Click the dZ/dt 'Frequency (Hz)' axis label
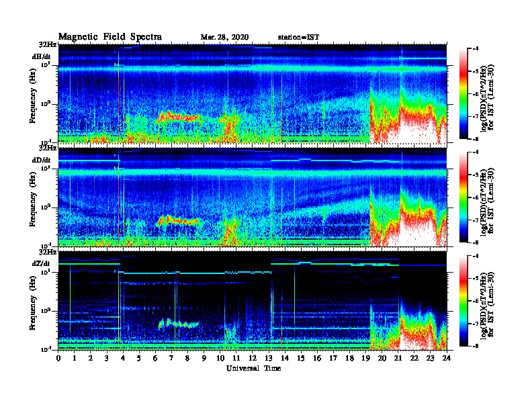Image resolution: width=532 pixels, height=411 pixels. pyautogui.click(x=32, y=303)
